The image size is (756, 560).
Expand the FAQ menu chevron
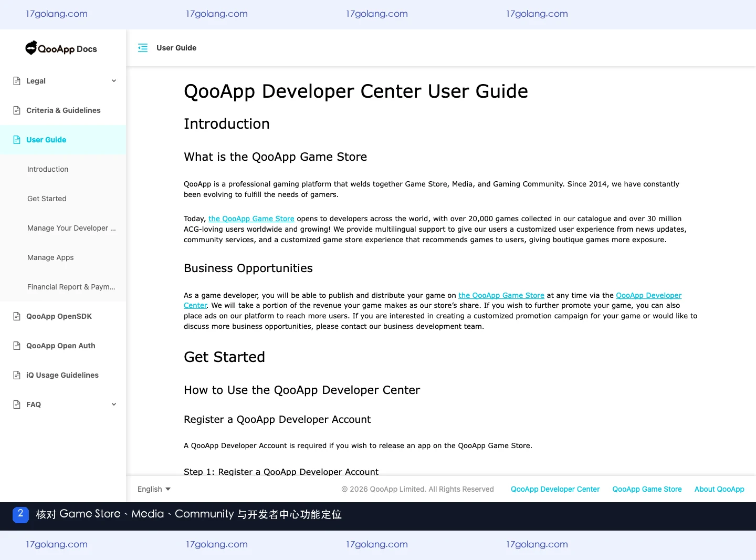114,405
